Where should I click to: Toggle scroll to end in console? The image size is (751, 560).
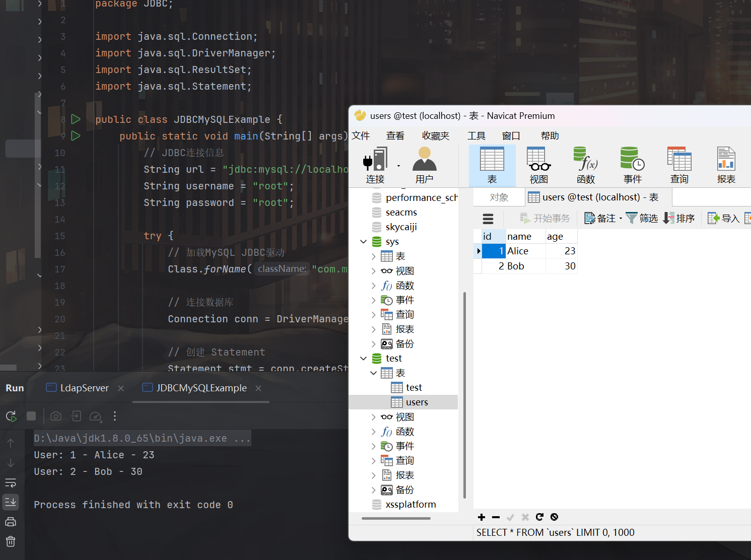11,502
